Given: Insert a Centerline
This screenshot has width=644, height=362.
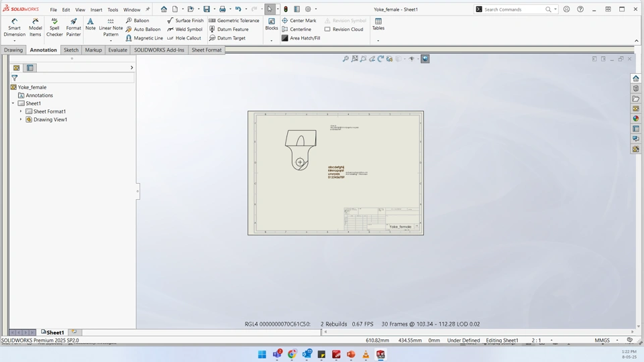Looking at the screenshot, I should click(x=297, y=29).
